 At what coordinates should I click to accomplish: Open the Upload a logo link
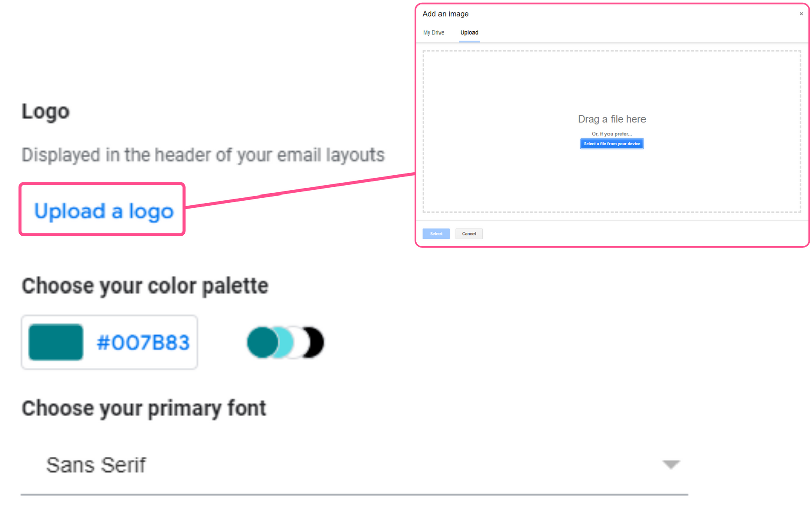102,211
